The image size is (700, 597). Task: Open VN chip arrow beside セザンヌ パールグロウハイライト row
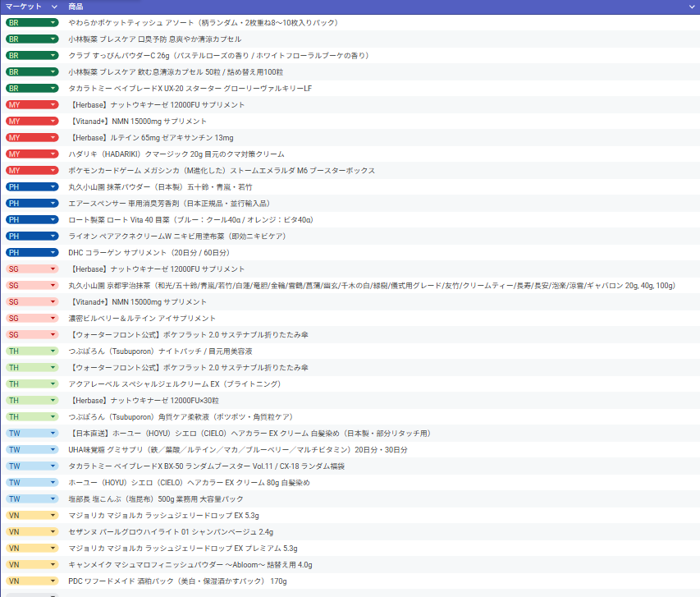point(53,532)
